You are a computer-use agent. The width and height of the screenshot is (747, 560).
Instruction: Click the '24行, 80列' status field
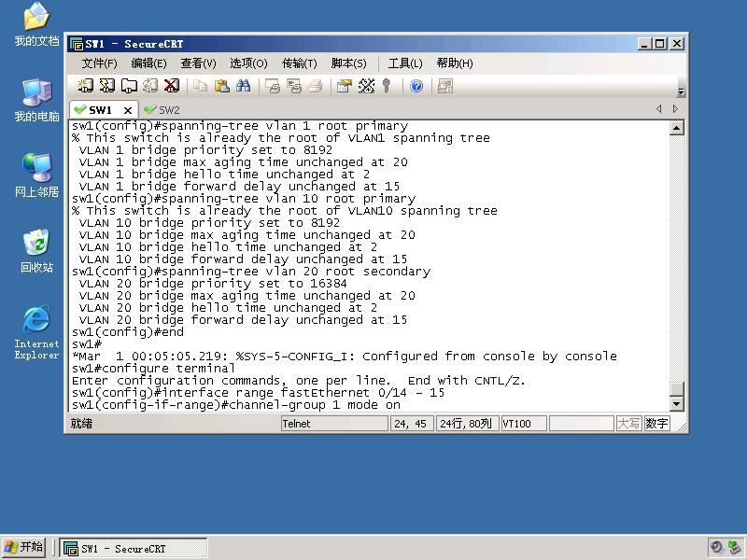(467, 424)
